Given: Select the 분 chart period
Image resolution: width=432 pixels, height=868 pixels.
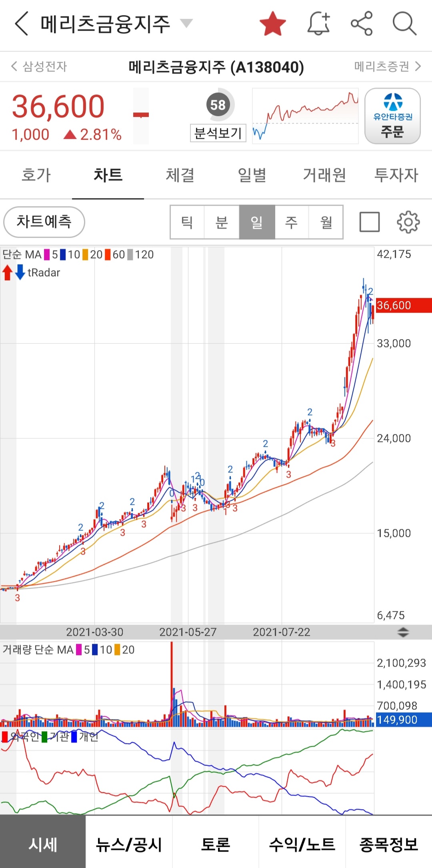Looking at the screenshot, I should click(x=222, y=222).
